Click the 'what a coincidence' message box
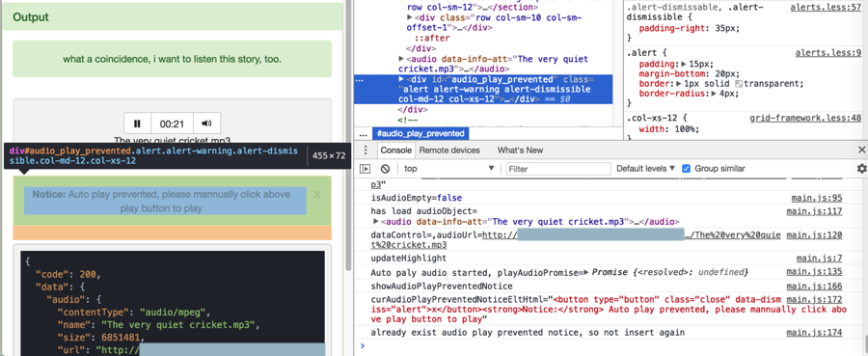This screenshot has width=868, height=356. [173, 59]
